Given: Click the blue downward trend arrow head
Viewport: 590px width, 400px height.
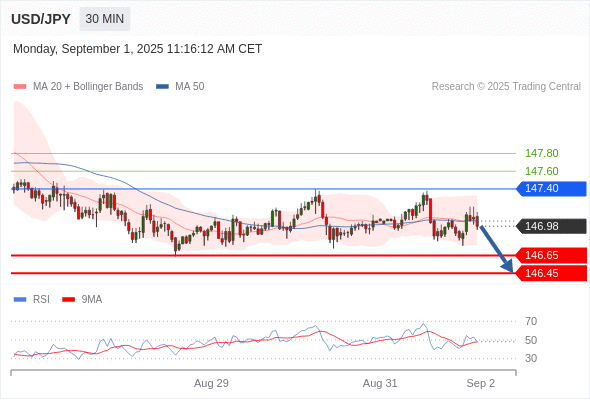Looking at the screenshot, I should (508, 267).
